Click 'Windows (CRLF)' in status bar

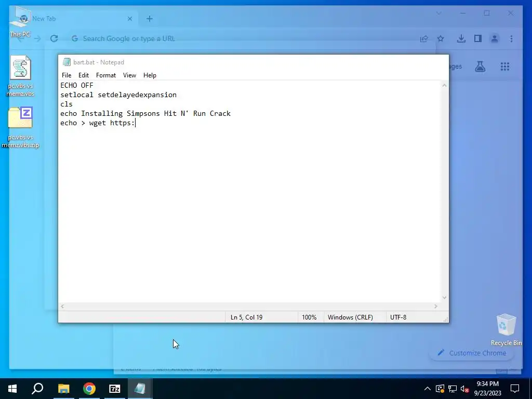(x=350, y=317)
